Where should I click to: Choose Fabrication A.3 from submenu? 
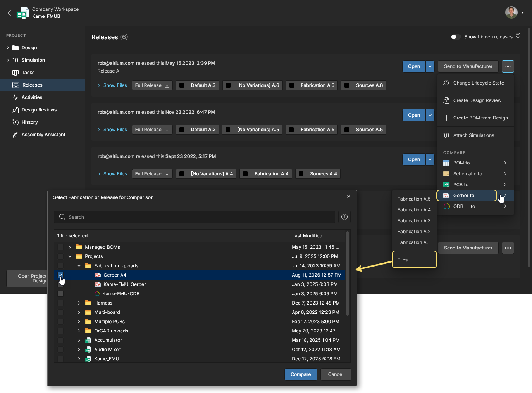414,221
